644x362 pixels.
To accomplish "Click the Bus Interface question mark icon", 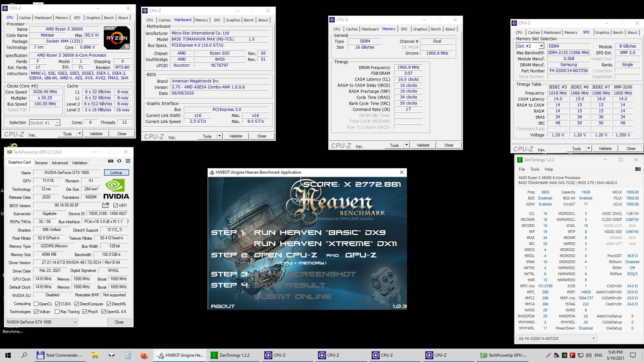I will click(128, 222).
